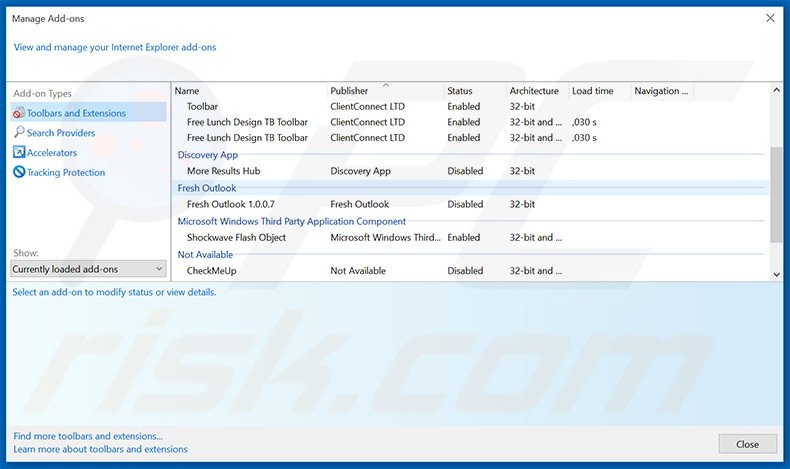Open Learn more about toolbars and extensions
Image resolution: width=790 pixels, height=469 pixels.
pyautogui.click(x=100, y=449)
